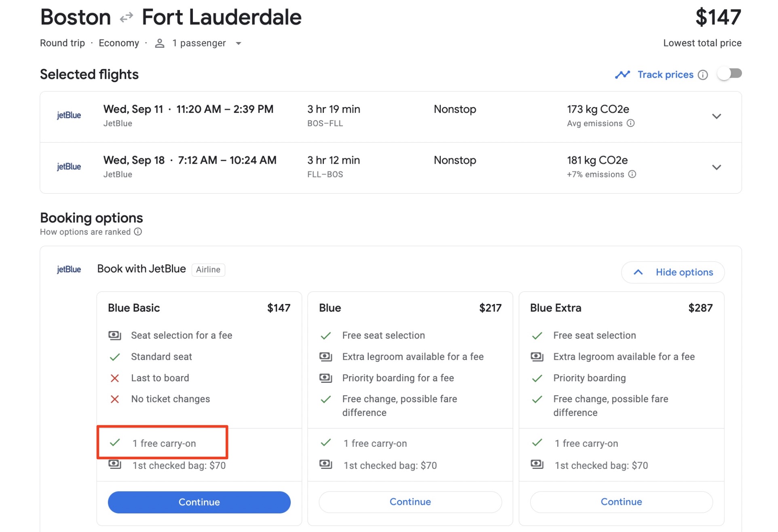Continue with the Blue fare at $217
This screenshot has width=778, height=532.
click(410, 502)
